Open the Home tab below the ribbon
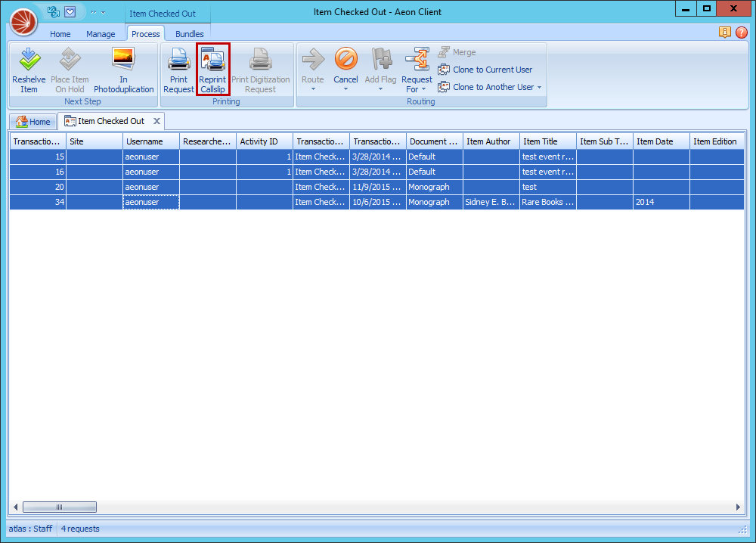 [x=33, y=121]
